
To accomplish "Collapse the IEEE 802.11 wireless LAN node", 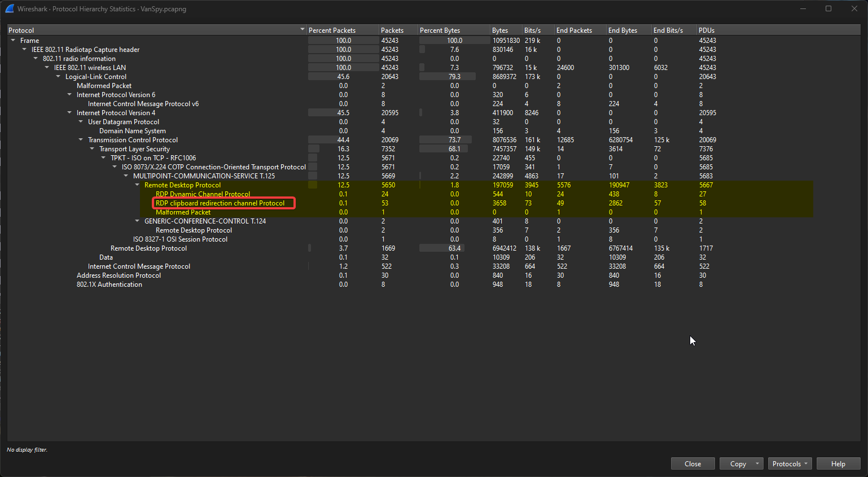I will 47,68.
